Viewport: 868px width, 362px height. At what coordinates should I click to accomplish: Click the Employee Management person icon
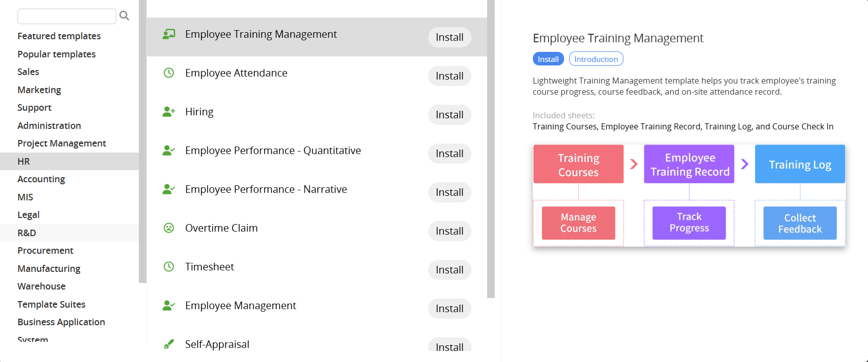click(x=169, y=306)
